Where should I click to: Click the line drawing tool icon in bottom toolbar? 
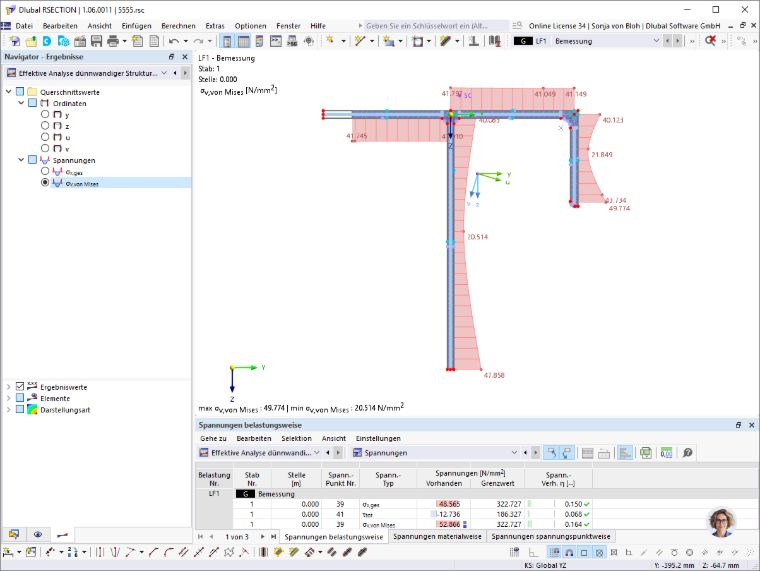[x=153, y=552]
